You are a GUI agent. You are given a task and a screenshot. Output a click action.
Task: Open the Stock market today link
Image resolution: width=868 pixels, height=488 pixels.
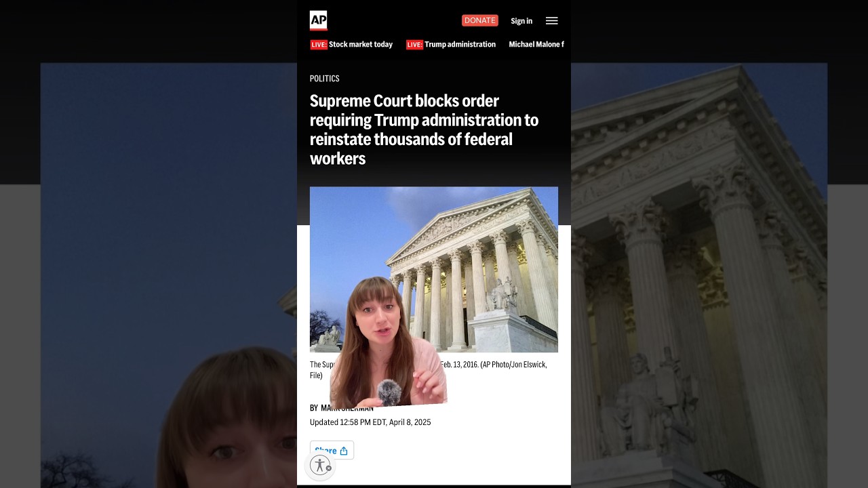(x=361, y=45)
